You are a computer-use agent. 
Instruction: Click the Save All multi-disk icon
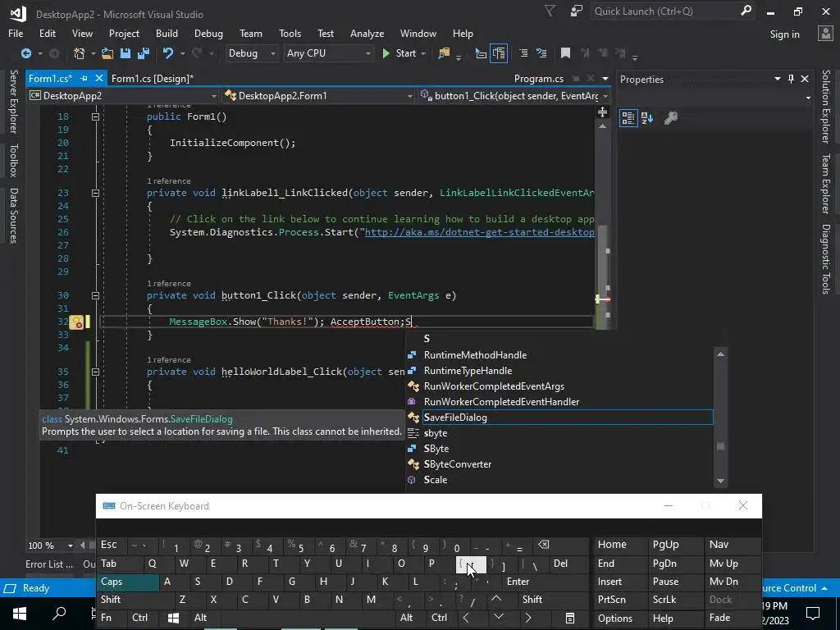144,53
